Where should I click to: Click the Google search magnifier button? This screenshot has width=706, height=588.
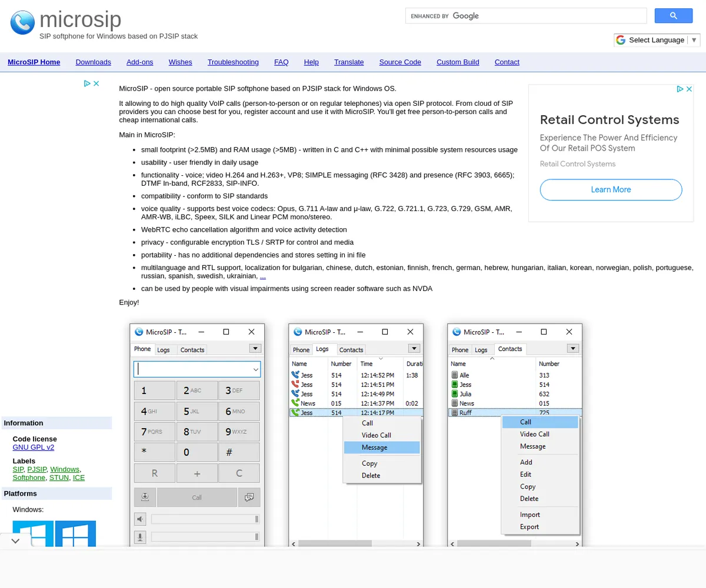[673, 16]
